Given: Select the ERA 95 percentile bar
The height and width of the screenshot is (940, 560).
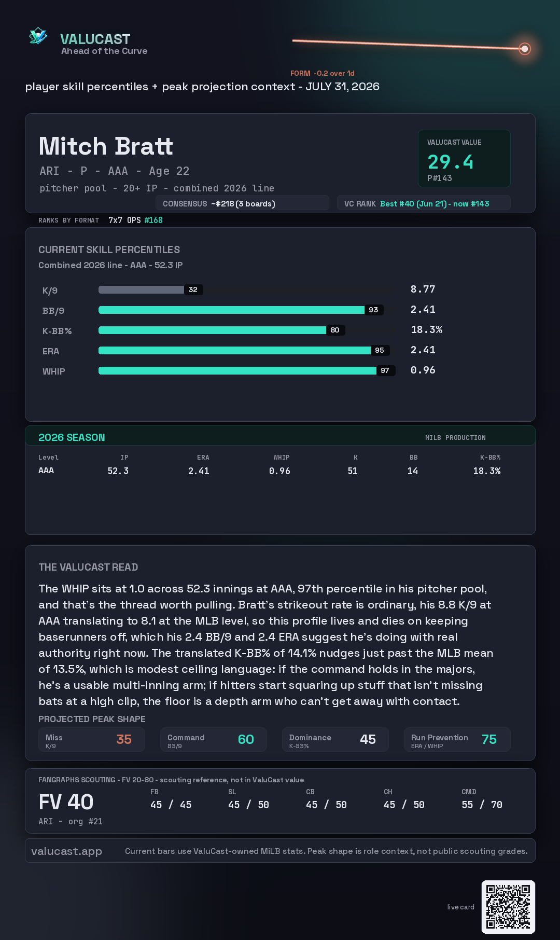Looking at the screenshot, I should point(244,350).
